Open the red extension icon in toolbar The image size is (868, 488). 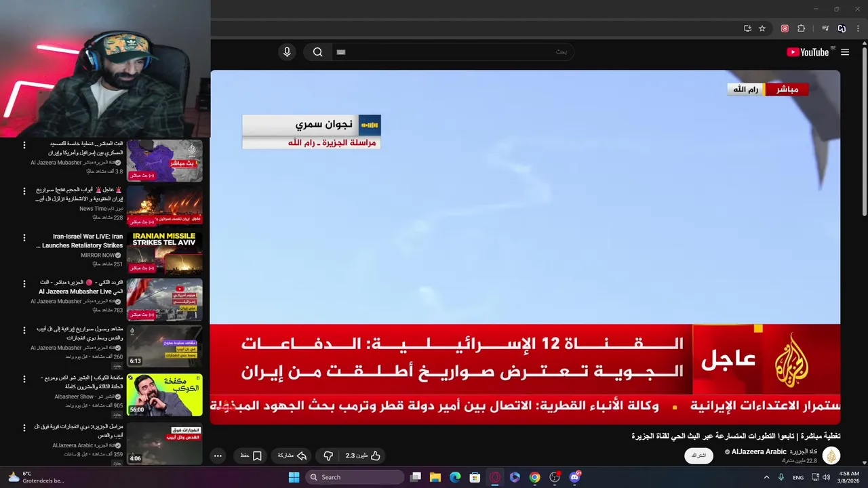pyautogui.click(x=785, y=28)
